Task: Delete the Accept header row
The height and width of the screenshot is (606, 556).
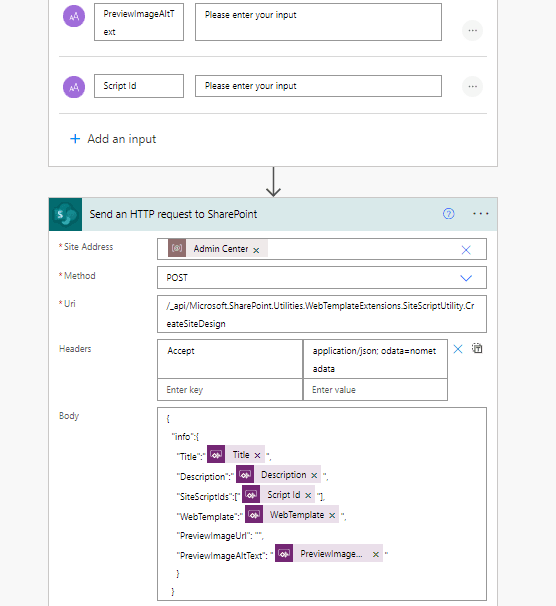Action: 458,349
